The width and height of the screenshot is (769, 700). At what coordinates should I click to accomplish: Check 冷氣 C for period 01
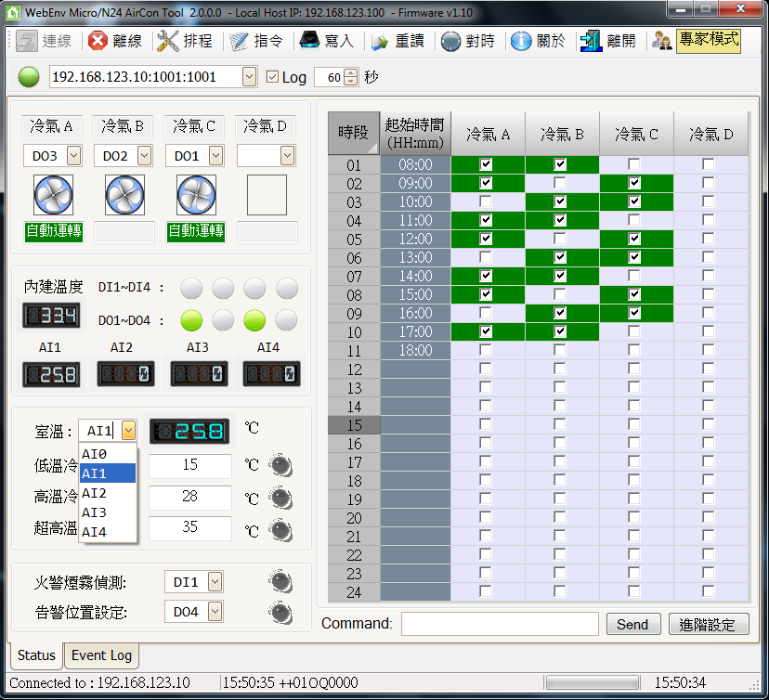pyautogui.click(x=634, y=164)
